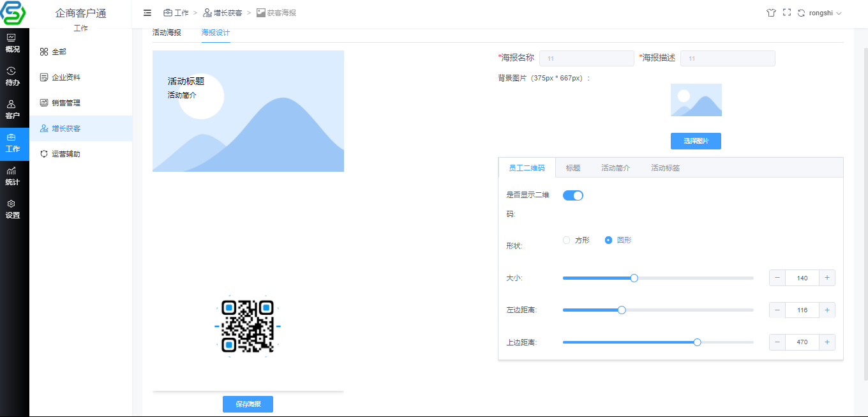Increase 左边距离 value with plus
This screenshot has width=868, height=417.
[827, 310]
